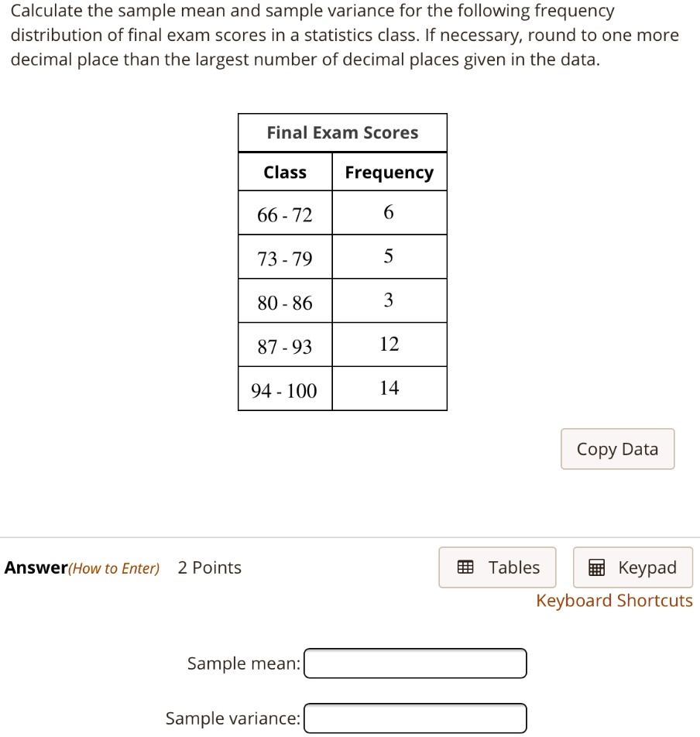Open the How to Enter help link

tap(114, 568)
